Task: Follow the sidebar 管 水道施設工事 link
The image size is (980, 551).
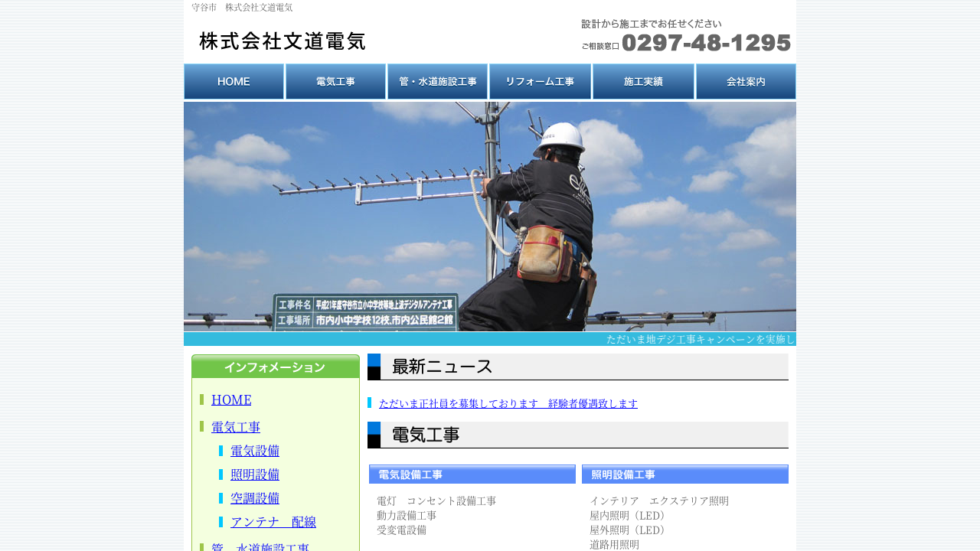Action: click(x=260, y=546)
